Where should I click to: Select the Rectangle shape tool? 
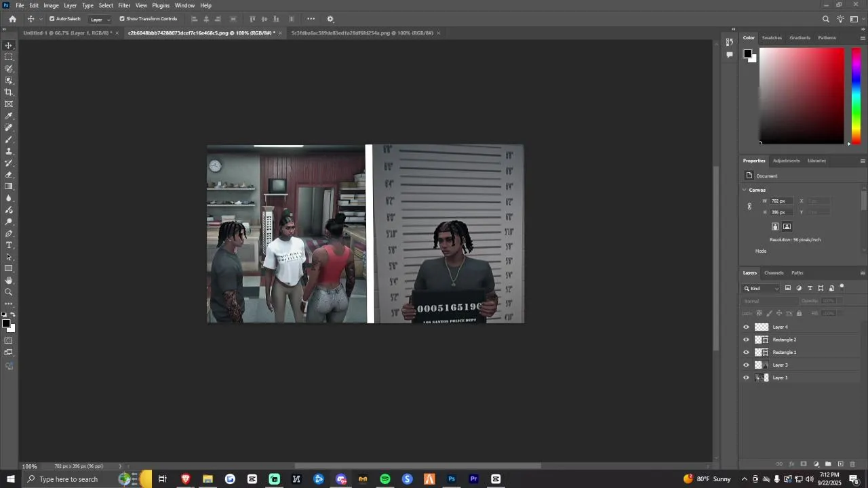(9, 268)
